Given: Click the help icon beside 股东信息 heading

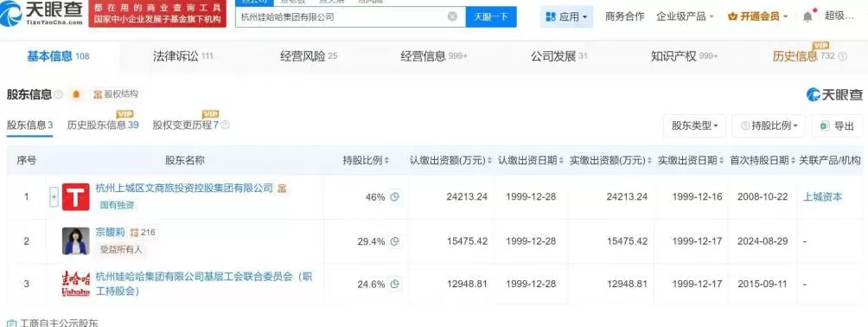Looking at the screenshot, I should tap(59, 95).
